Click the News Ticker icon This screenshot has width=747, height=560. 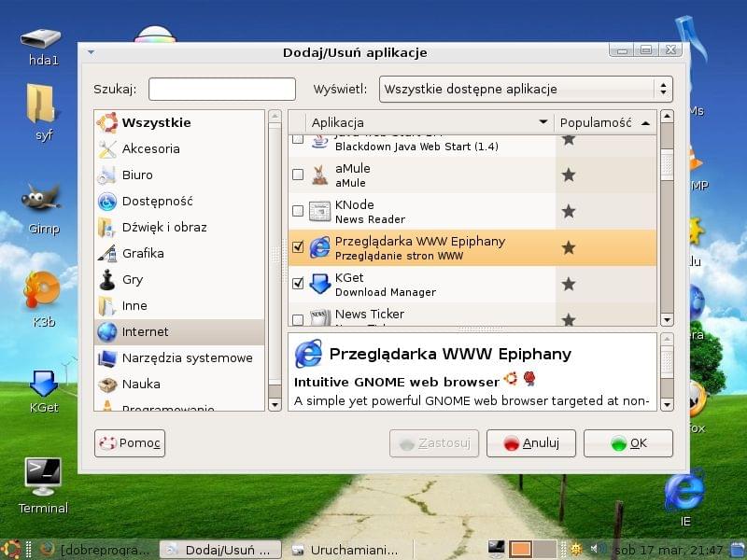[x=319, y=317]
